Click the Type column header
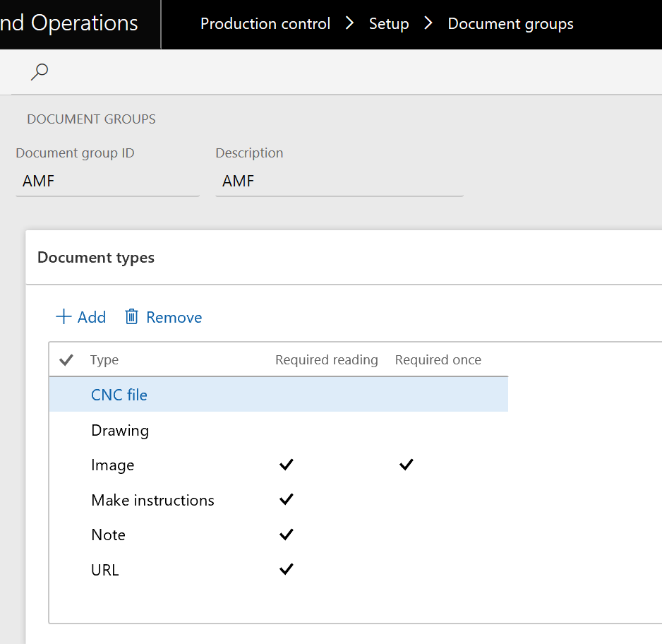662x644 pixels. pos(104,359)
